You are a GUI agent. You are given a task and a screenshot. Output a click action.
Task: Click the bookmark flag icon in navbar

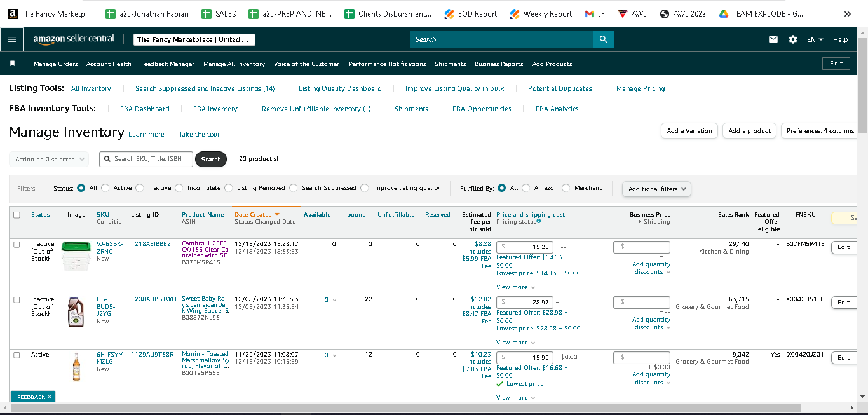(x=12, y=64)
